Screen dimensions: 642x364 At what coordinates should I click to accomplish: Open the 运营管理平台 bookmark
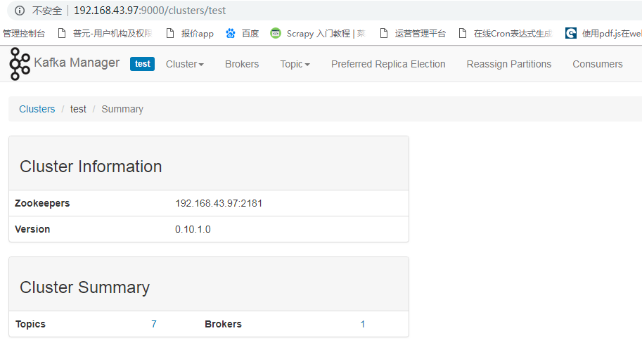[413, 34]
